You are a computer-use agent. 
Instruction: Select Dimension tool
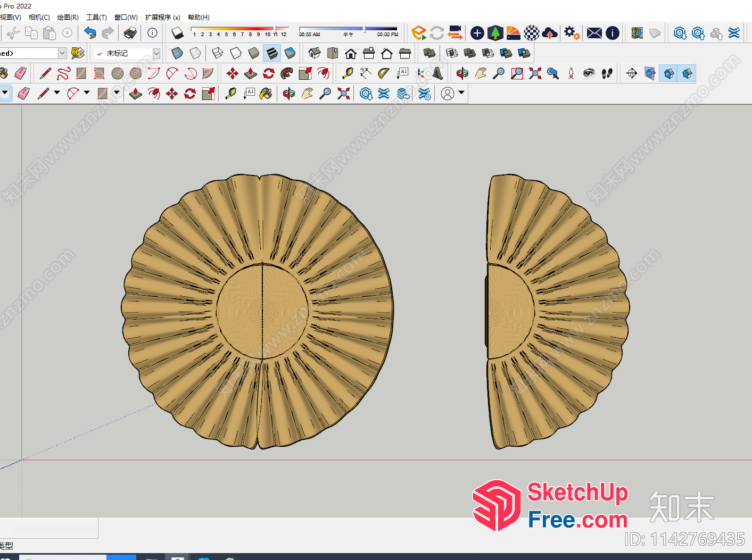click(x=366, y=73)
